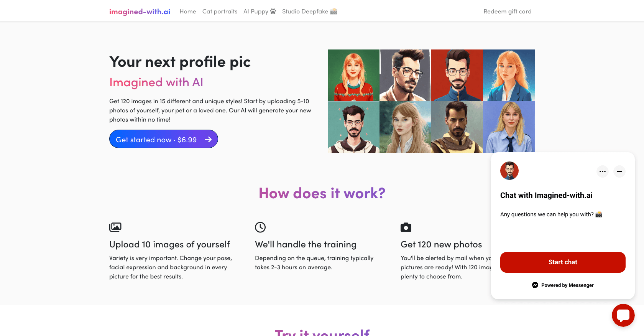Click the image gallery upload icon
The image size is (644, 336).
(115, 227)
